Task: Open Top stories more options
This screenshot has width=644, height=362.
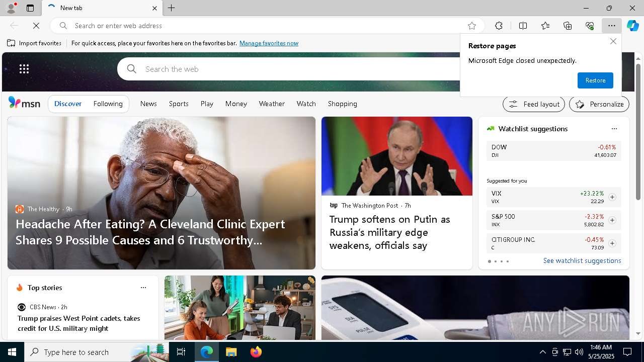Action: (143, 288)
